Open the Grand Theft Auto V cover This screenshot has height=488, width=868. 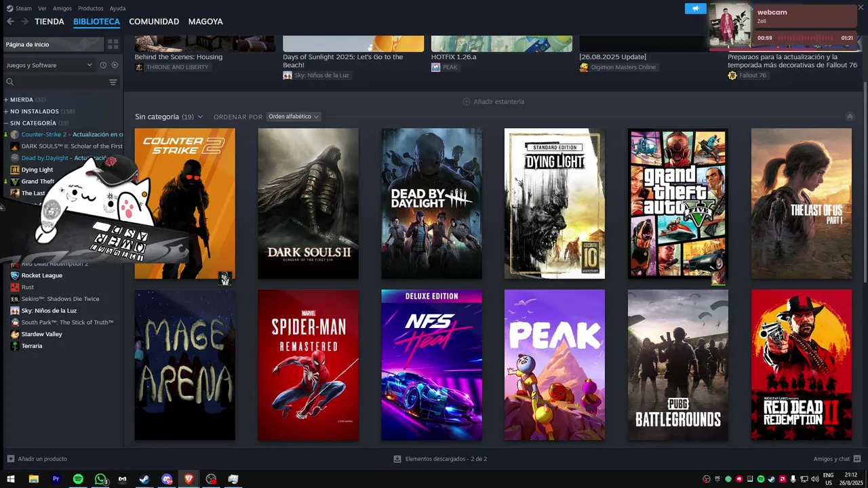(678, 203)
